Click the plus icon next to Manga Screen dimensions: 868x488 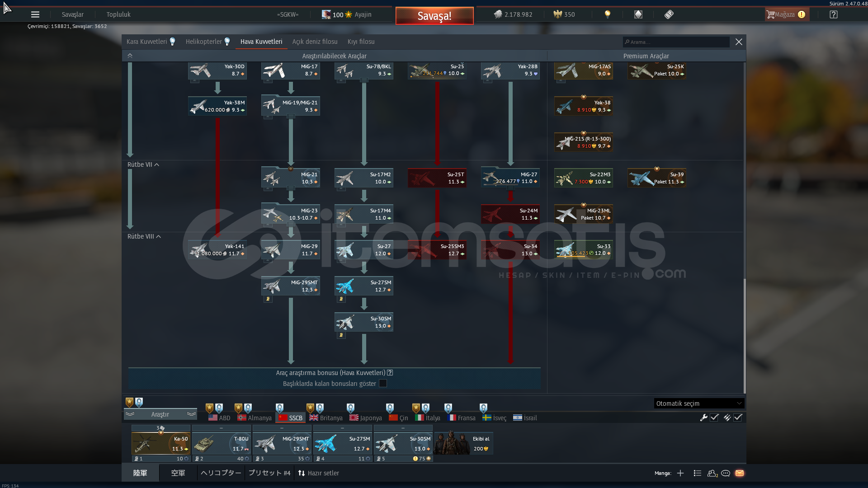coord(680,473)
